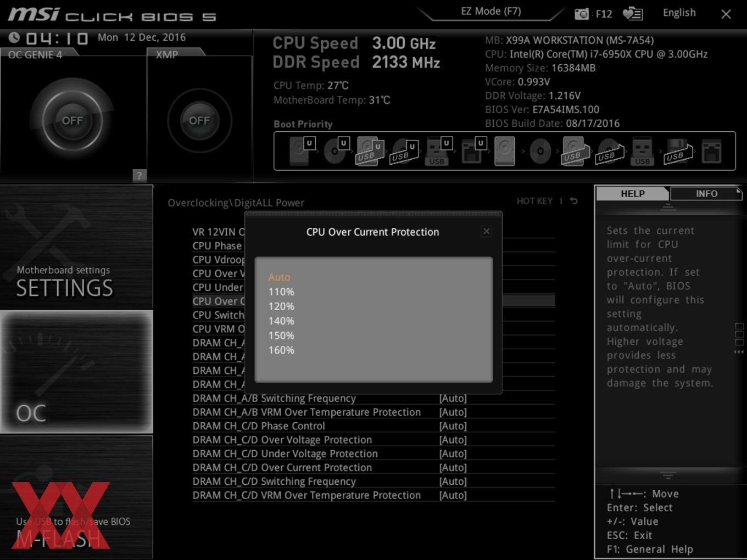The image size is (747, 560).
Task: Click the help panel top scroll grip
Action: click(668, 206)
